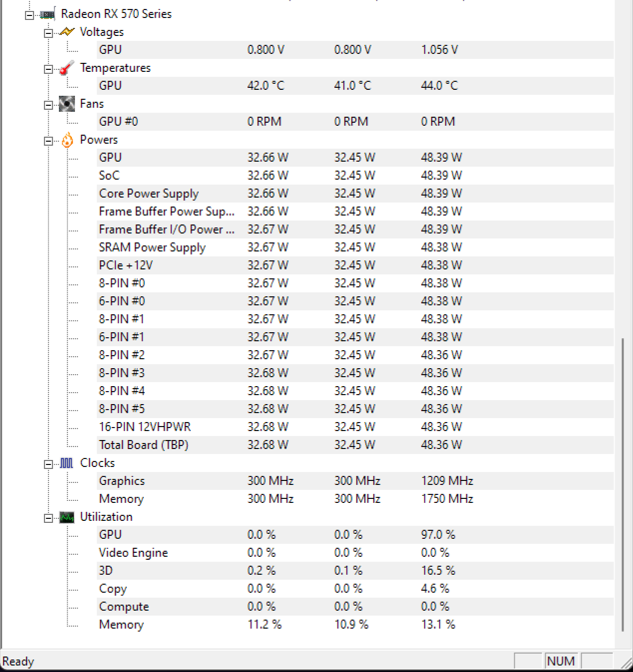
Task: Select the GPU row under Utilization
Action: pyautogui.click(x=355, y=535)
